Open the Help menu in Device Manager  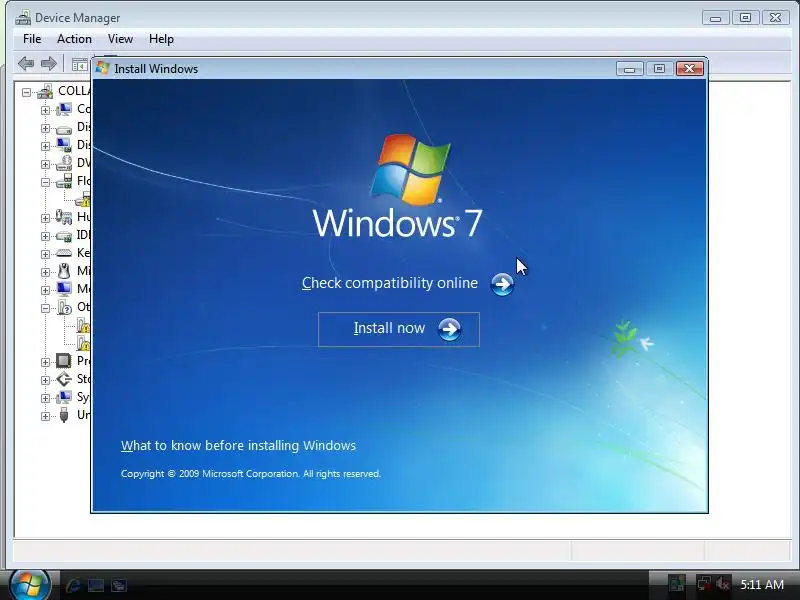[x=161, y=39]
